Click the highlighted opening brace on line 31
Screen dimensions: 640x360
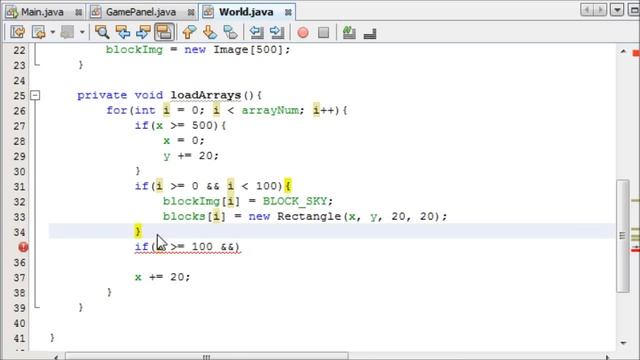[x=288, y=186]
